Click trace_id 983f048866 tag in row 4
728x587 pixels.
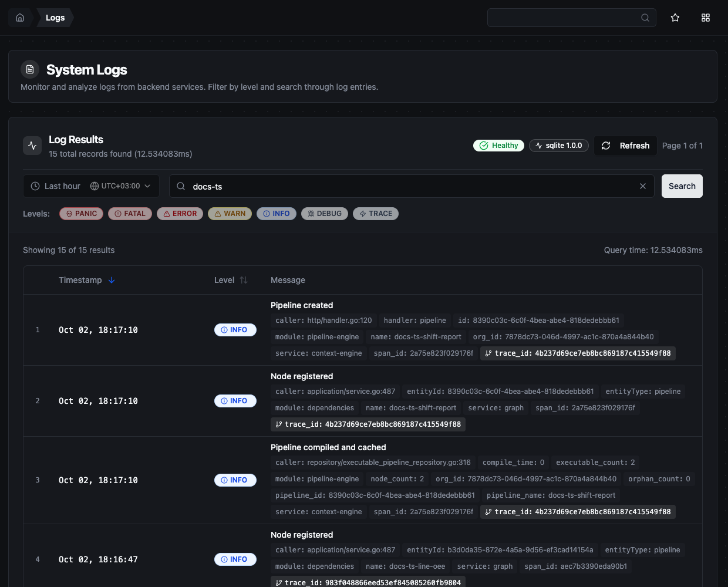tap(368, 582)
